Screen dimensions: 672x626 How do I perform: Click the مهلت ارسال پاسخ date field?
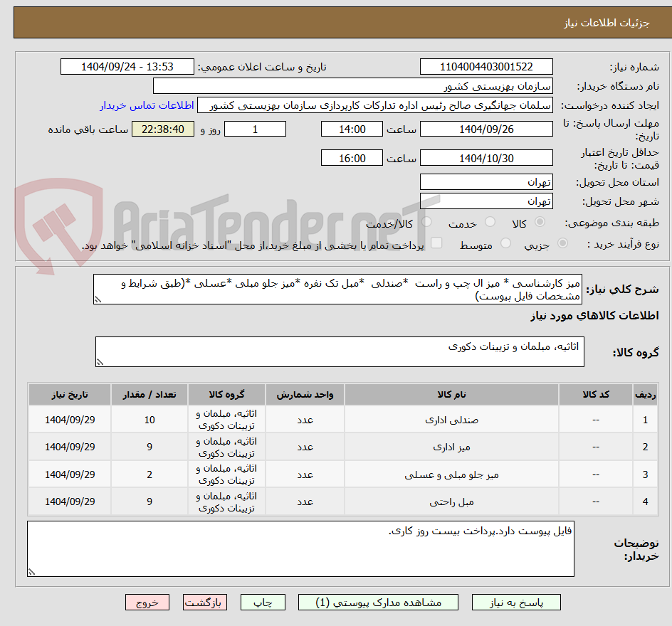tap(486, 129)
